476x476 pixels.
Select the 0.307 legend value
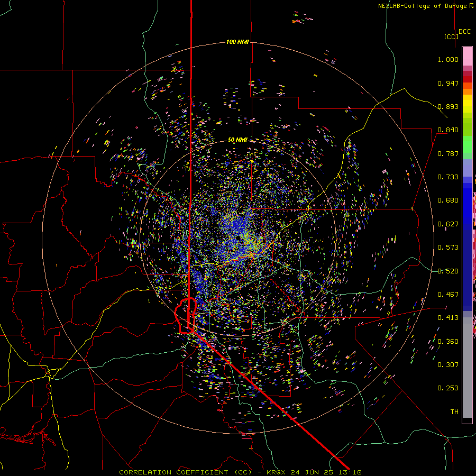coord(448,365)
